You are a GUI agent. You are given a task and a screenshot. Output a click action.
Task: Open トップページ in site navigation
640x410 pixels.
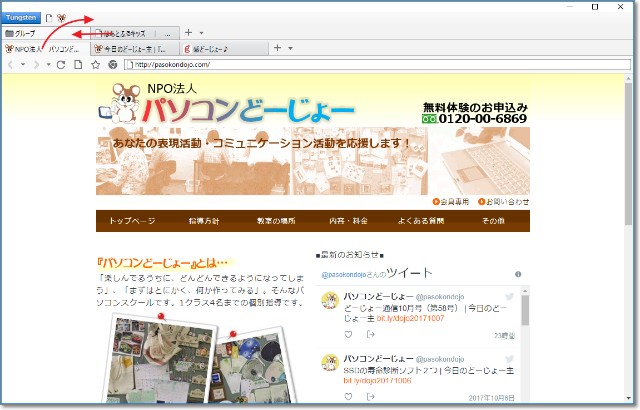click(132, 220)
